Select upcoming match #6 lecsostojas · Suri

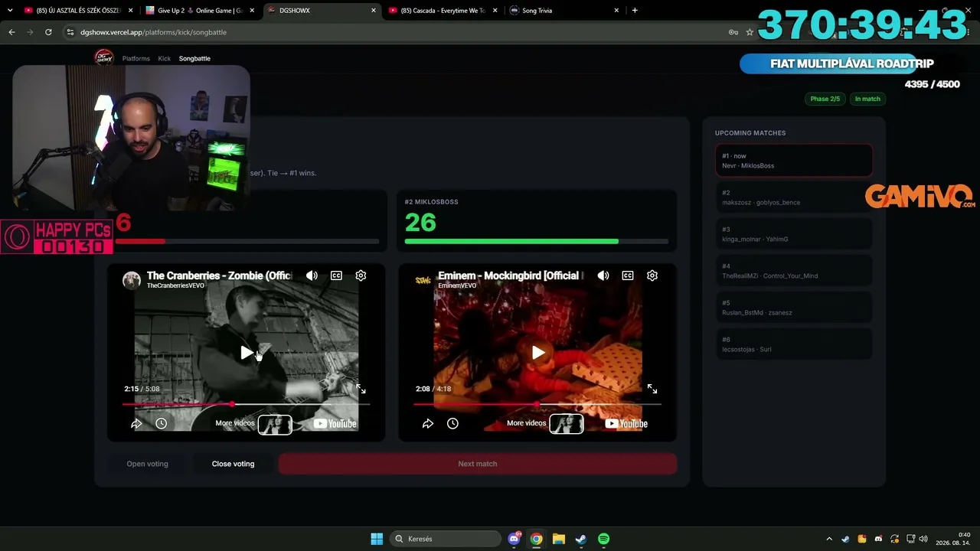tap(794, 344)
